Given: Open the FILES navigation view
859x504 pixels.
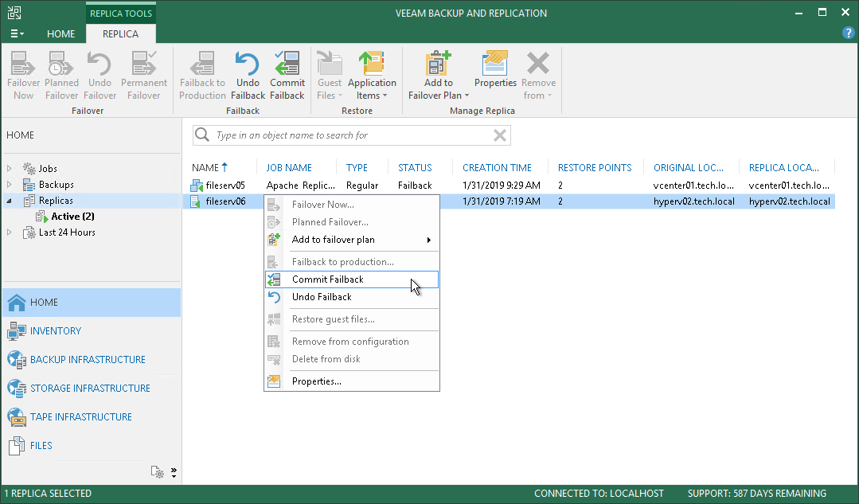Looking at the screenshot, I should [x=92, y=445].
